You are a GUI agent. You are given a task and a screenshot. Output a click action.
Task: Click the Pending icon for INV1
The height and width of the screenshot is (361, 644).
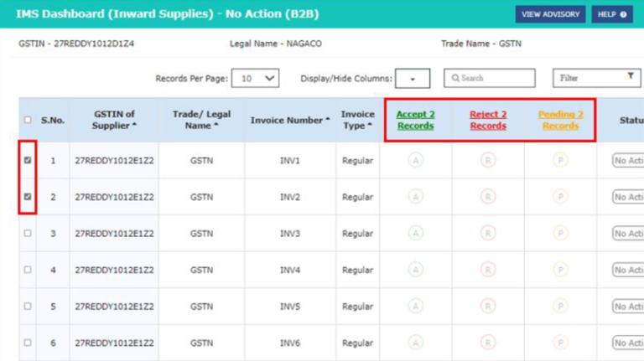click(x=560, y=160)
